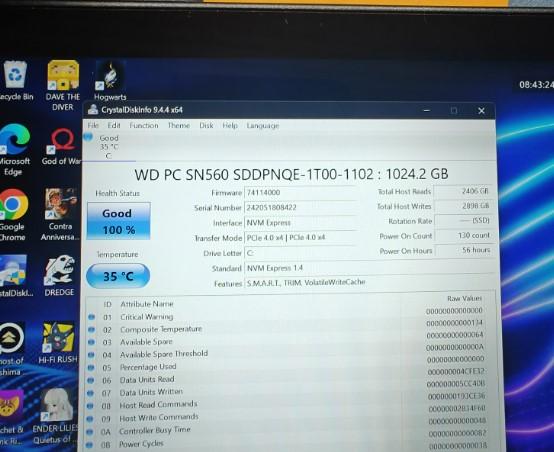
Task: Launch God of War desktop shortcut
Action: pyautogui.click(x=61, y=147)
